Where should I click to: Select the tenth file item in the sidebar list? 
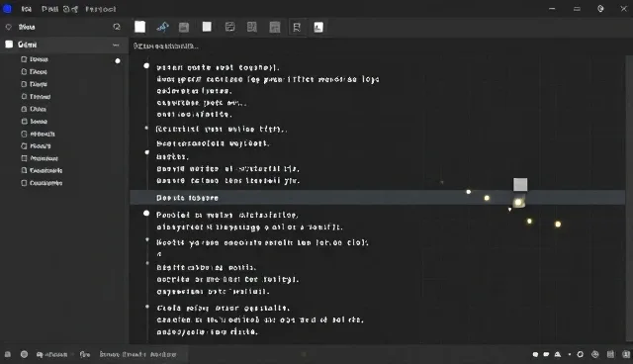pos(42,171)
